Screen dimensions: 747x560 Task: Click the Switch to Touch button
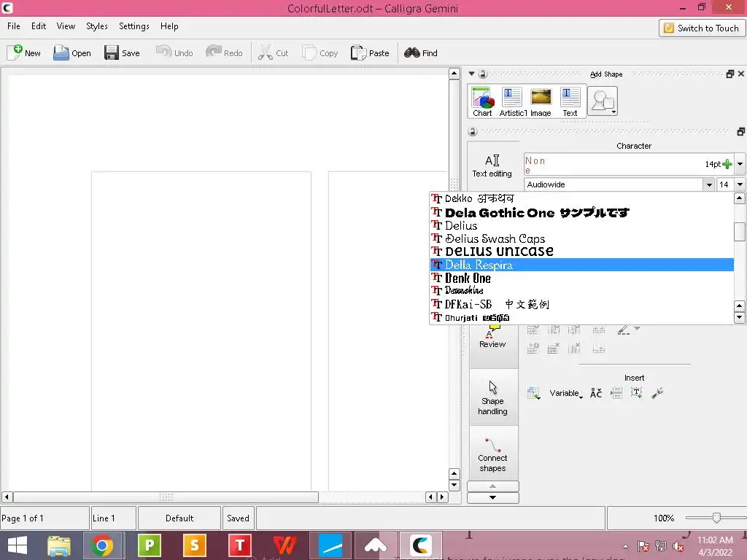click(702, 28)
